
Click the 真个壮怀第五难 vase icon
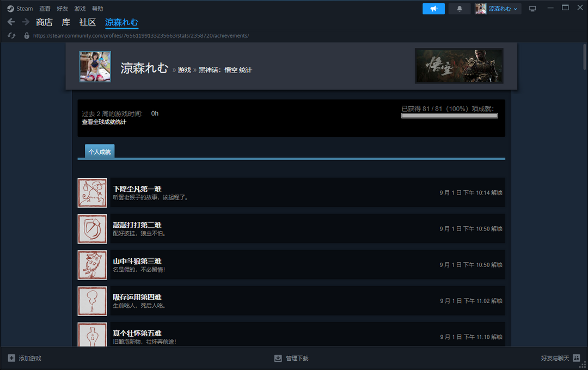coord(92,335)
